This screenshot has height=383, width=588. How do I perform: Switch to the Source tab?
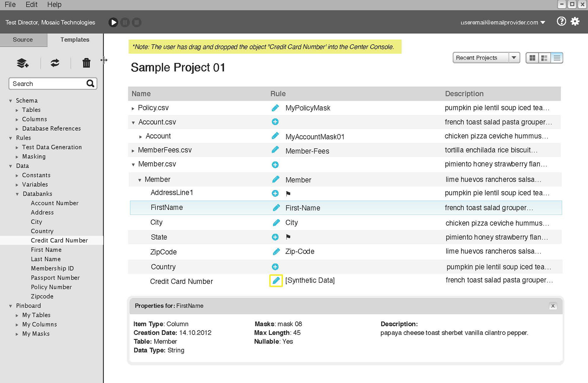pyautogui.click(x=23, y=40)
